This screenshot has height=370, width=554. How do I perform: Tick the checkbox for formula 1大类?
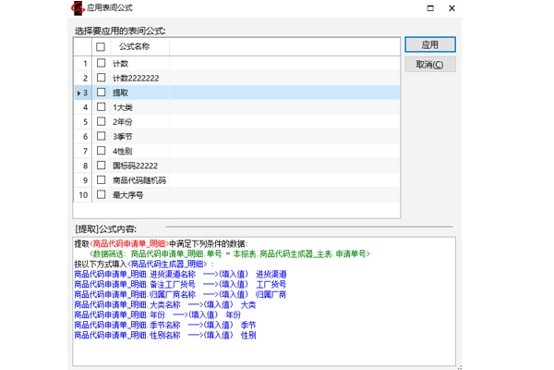[101, 107]
